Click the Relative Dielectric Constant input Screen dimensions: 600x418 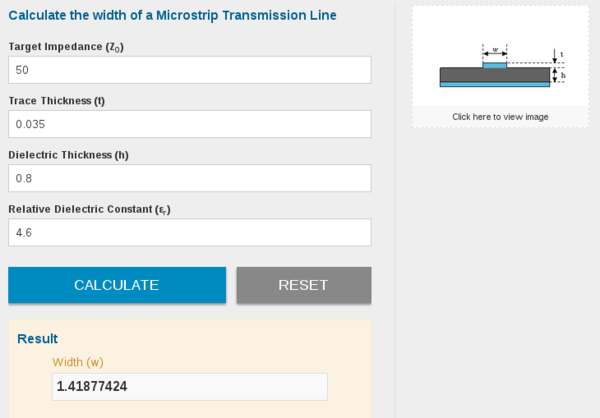click(x=189, y=233)
